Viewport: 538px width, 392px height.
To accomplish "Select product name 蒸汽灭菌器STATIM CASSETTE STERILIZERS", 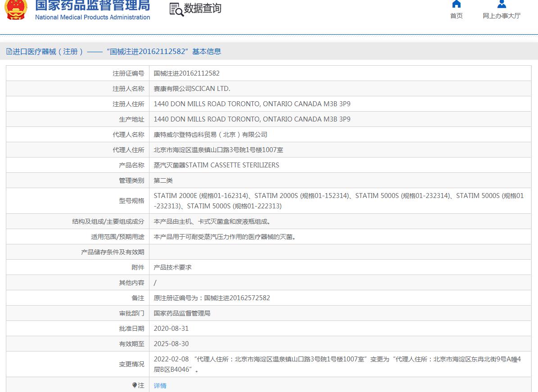I will [x=216, y=165].
